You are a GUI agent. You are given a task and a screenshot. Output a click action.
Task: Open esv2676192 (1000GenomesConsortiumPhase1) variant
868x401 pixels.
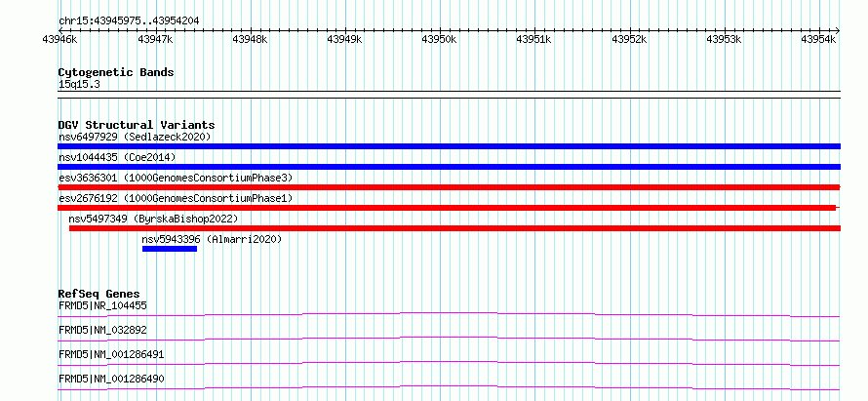(176, 198)
